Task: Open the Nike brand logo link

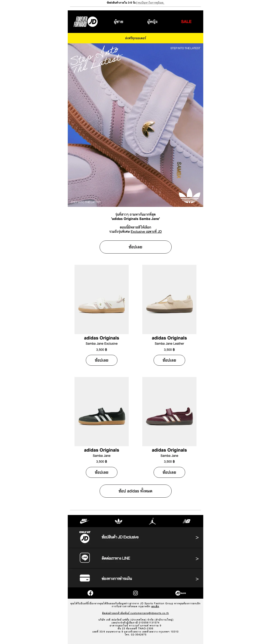Action: [85, 521]
